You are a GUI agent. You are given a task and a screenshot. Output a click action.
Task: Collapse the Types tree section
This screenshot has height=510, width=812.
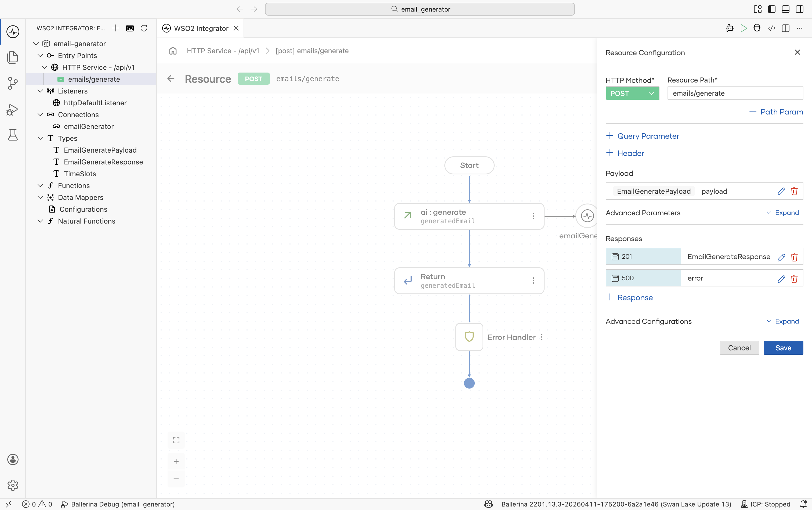click(x=40, y=138)
